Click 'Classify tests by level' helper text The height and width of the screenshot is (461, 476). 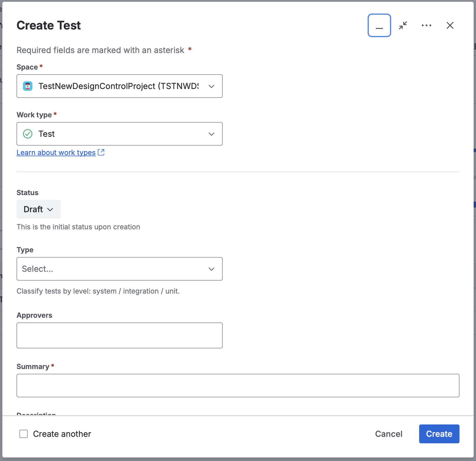[x=98, y=291]
